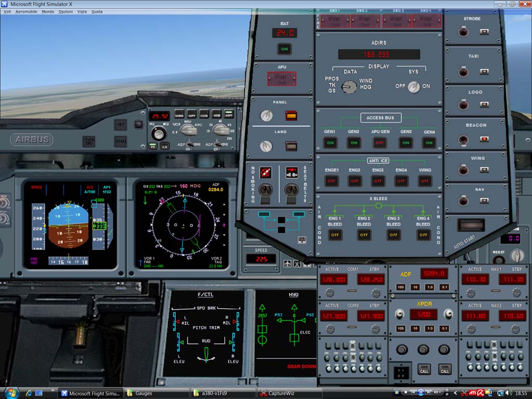The width and height of the screenshot is (532, 399).
Task: Click the ILS button
Action: click(x=165, y=147)
